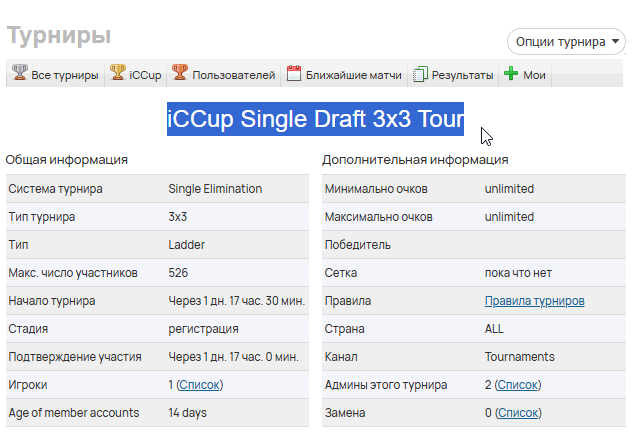Click the Age of member accounts label
This screenshot has width=644, height=439.
(74, 413)
